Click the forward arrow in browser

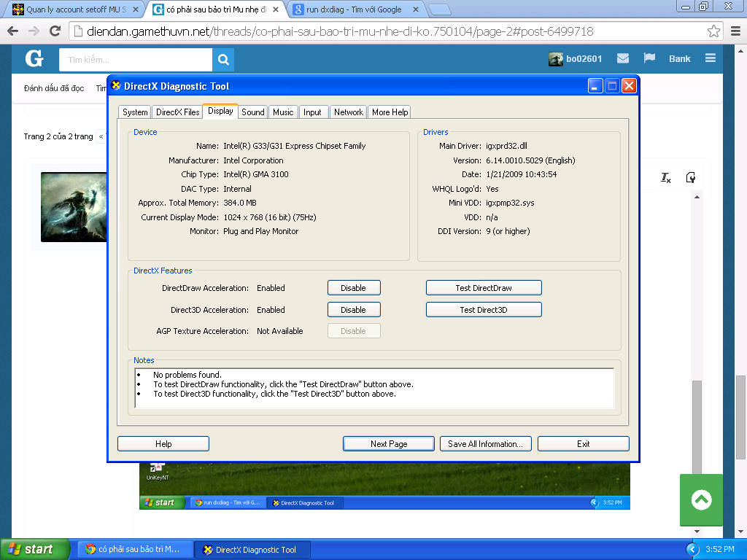pos(34,31)
